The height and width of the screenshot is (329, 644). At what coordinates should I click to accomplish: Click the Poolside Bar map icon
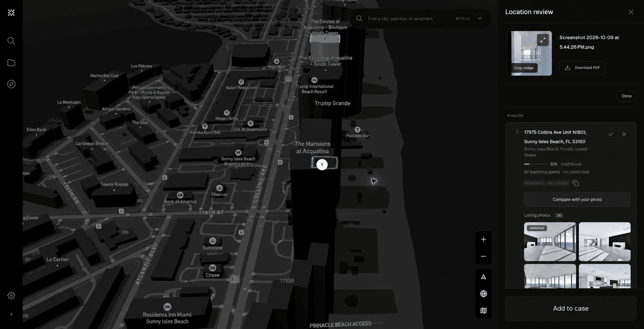click(x=358, y=130)
